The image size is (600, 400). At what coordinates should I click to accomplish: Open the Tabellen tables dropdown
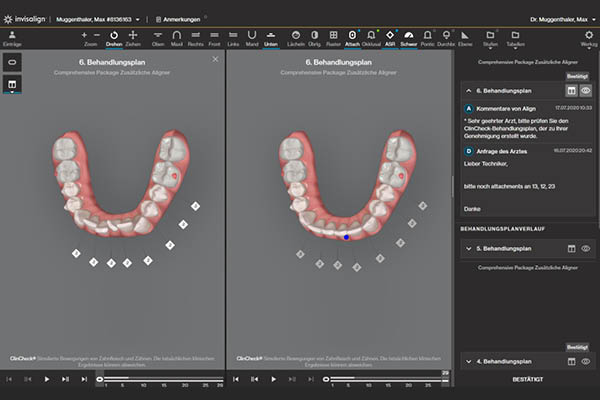pos(515,39)
